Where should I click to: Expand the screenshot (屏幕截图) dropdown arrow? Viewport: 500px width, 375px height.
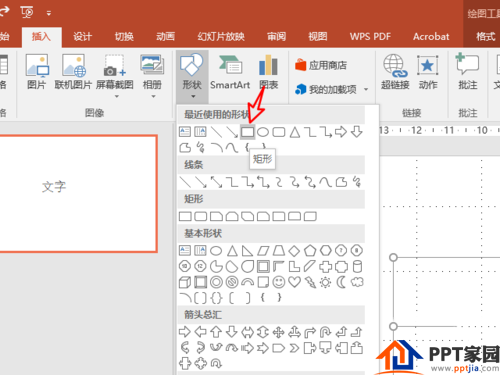116,97
